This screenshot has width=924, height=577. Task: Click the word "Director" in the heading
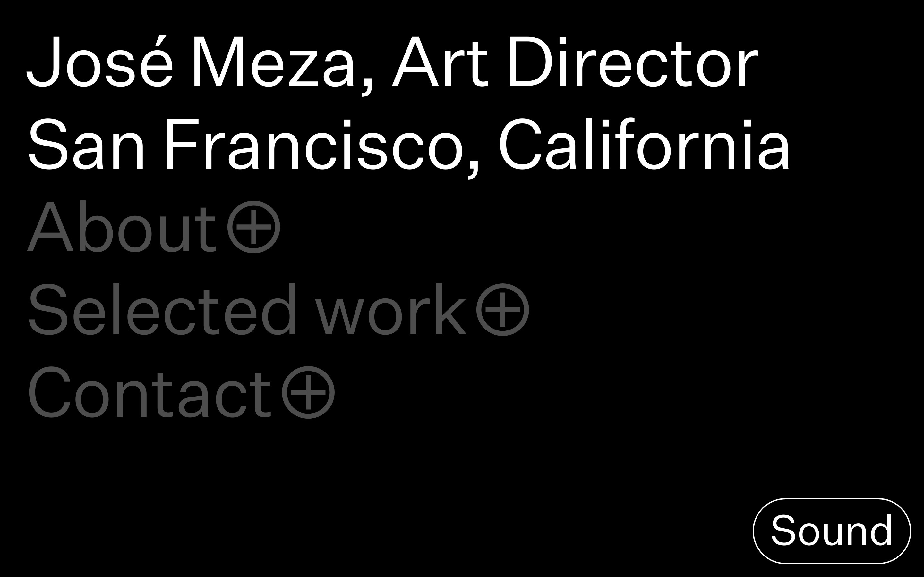pyautogui.click(x=633, y=62)
